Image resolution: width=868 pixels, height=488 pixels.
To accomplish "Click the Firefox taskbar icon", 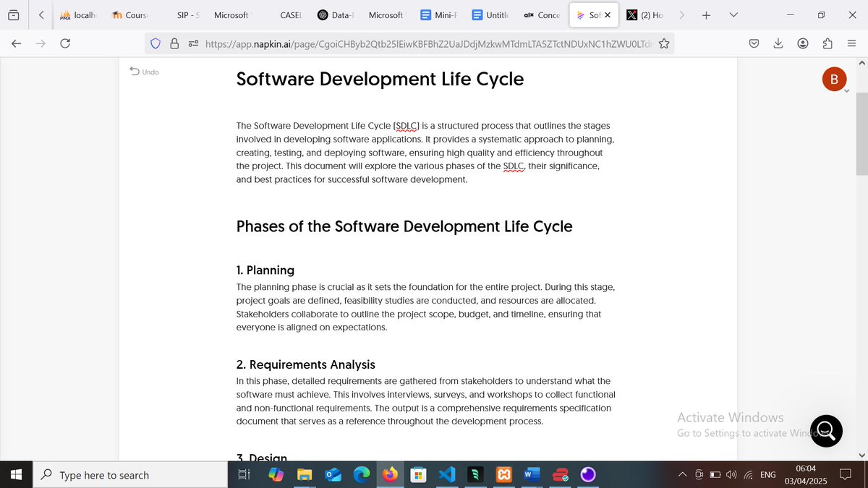I will [390, 475].
